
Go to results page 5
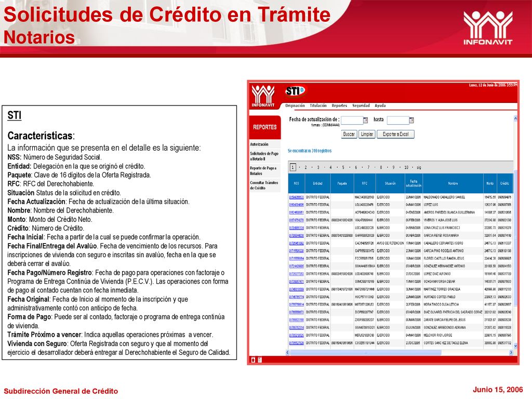click(343, 167)
